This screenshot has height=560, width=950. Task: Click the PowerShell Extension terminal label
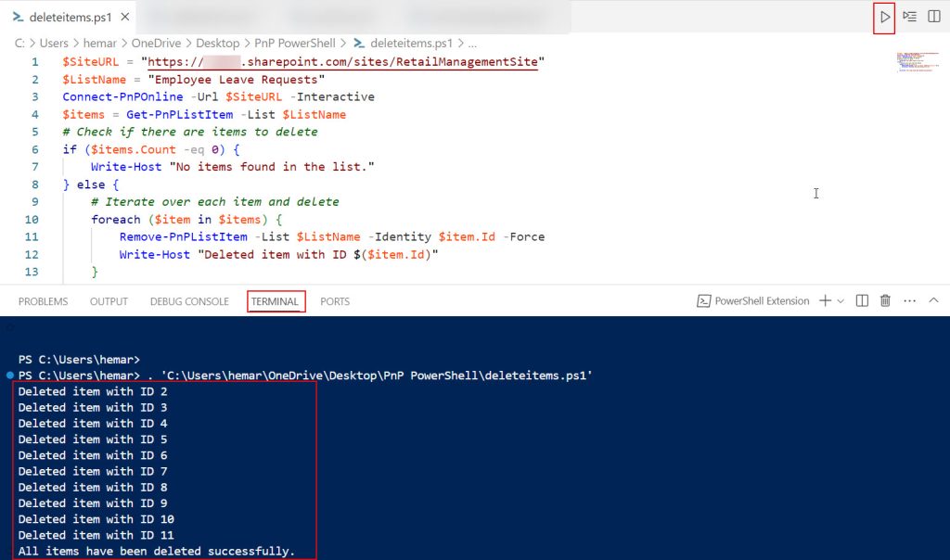click(753, 301)
